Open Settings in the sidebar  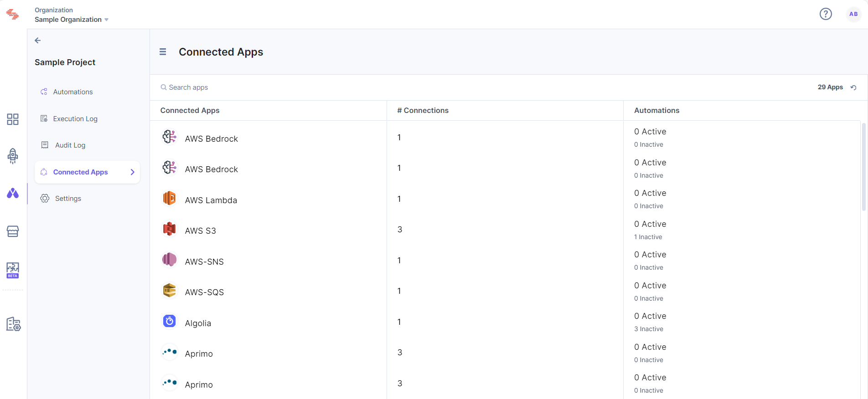pyautogui.click(x=68, y=199)
